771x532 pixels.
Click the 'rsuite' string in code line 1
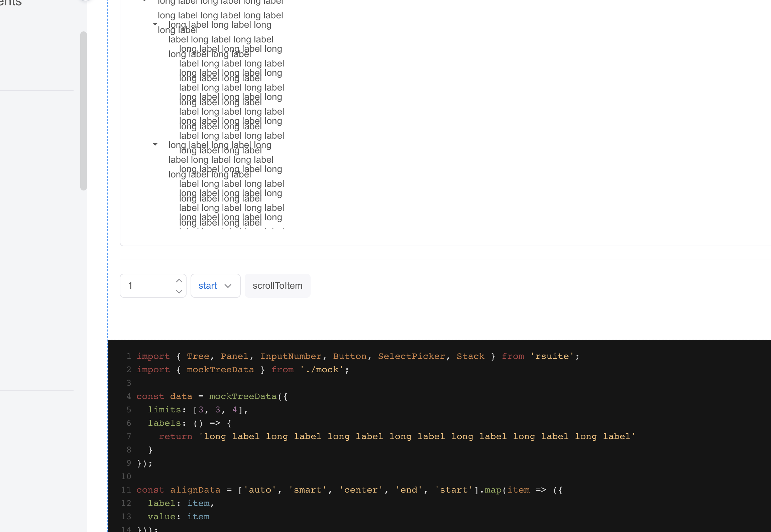click(x=552, y=356)
